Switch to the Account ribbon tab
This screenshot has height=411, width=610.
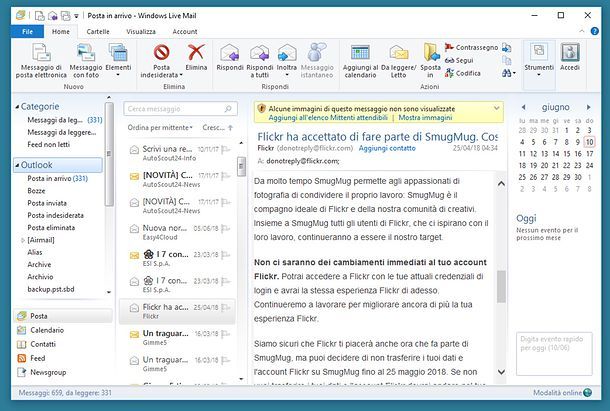[x=185, y=32]
